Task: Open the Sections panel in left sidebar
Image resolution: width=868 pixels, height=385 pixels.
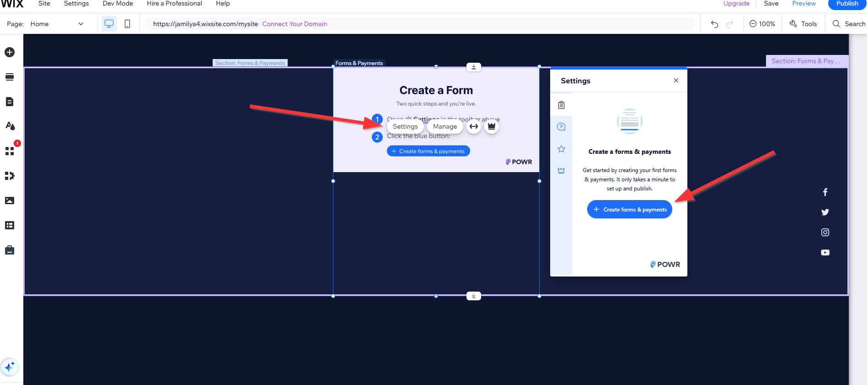Action: 10,77
